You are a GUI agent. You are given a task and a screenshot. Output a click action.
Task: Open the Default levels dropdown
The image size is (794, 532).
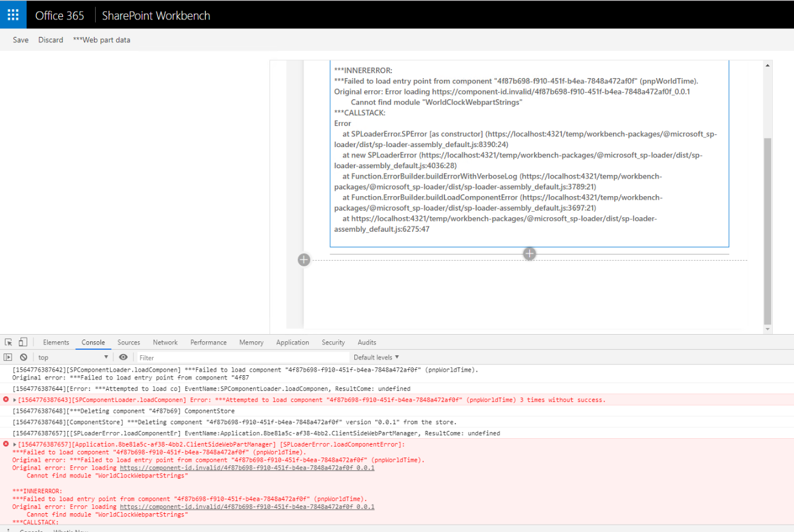point(376,358)
